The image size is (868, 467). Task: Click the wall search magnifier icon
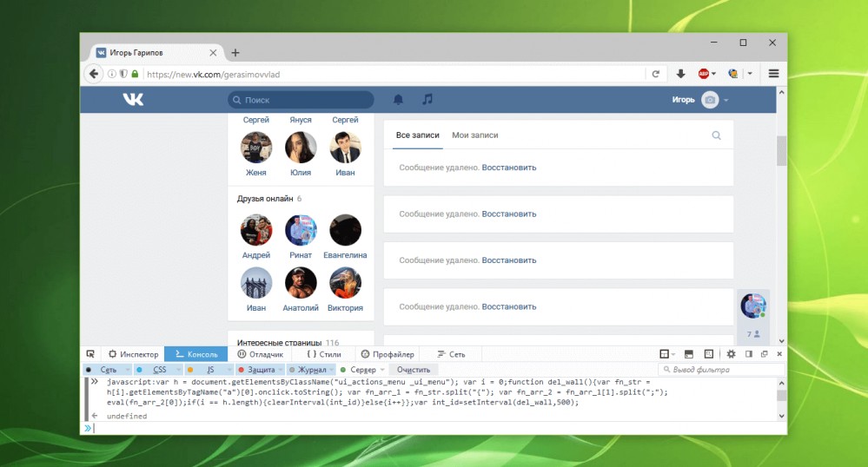716,135
